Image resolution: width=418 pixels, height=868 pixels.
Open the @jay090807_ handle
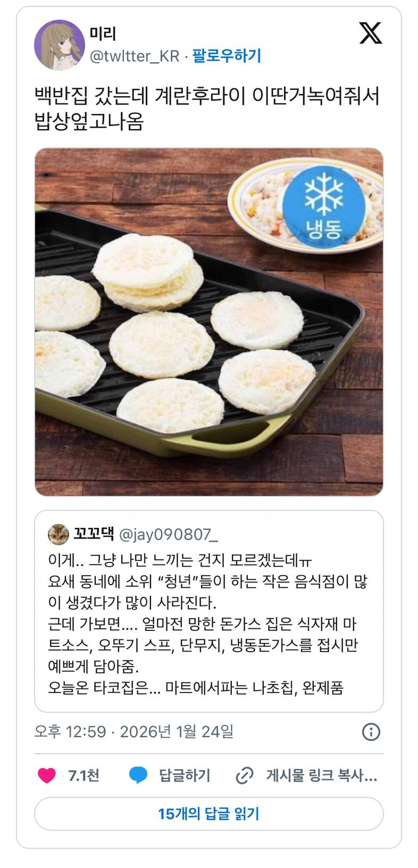(x=169, y=534)
